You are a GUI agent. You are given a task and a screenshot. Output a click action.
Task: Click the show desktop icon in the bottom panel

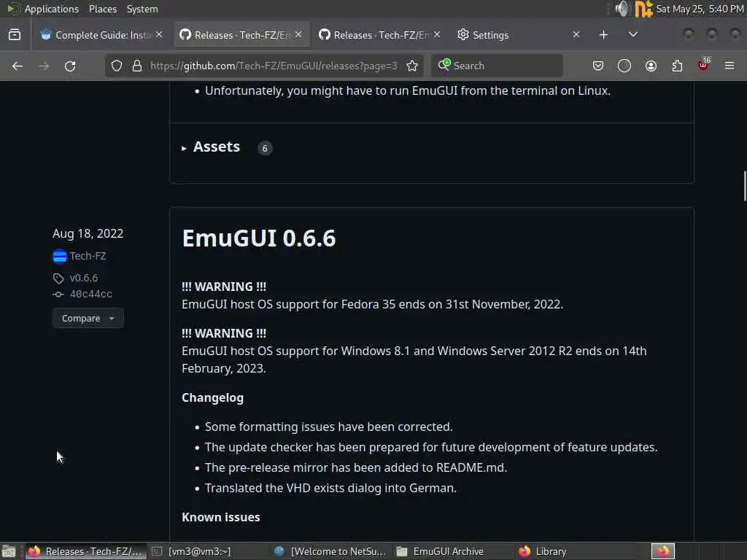coord(9,551)
